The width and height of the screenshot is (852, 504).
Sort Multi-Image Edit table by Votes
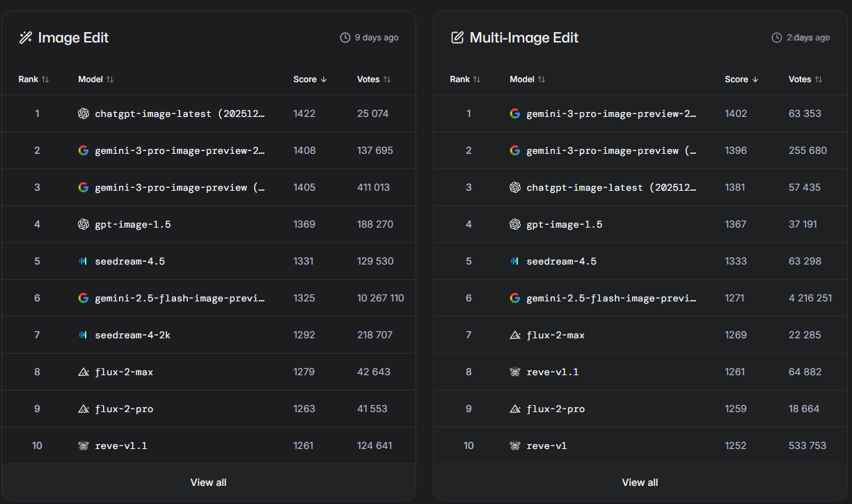tap(805, 79)
